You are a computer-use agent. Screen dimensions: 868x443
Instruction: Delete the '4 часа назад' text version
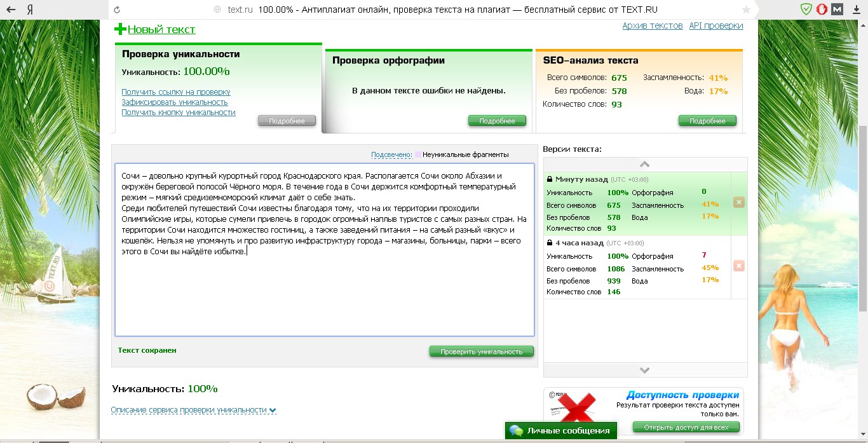(x=738, y=266)
